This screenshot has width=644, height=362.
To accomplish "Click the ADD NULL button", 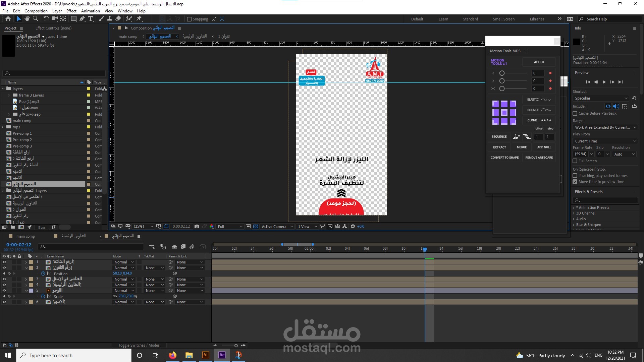I will point(544,147).
